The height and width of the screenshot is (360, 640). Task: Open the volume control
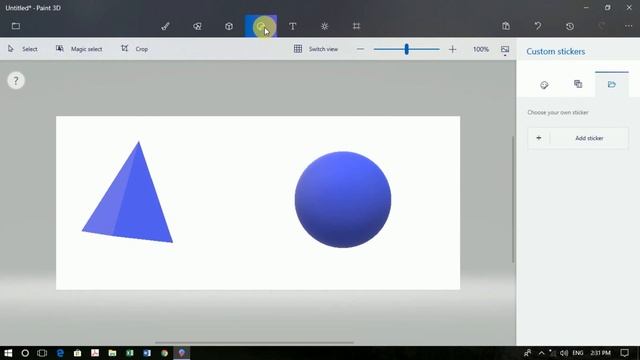[x=564, y=353]
